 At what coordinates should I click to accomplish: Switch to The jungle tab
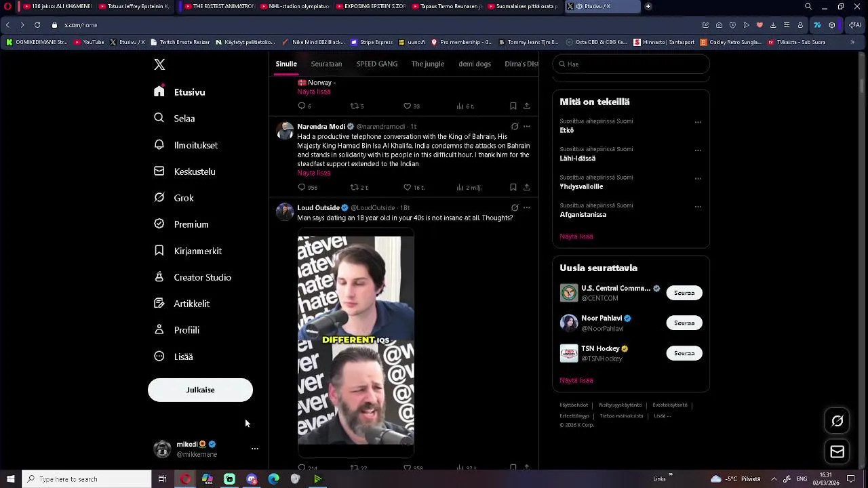pos(428,64)
